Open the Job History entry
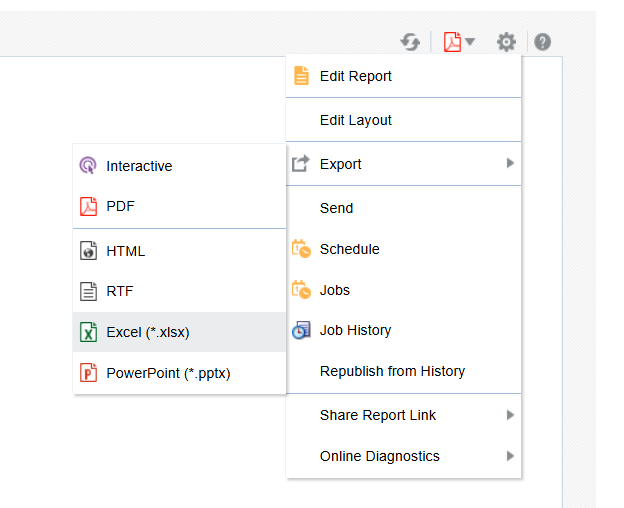624x508 pixels. click(404, 330)
